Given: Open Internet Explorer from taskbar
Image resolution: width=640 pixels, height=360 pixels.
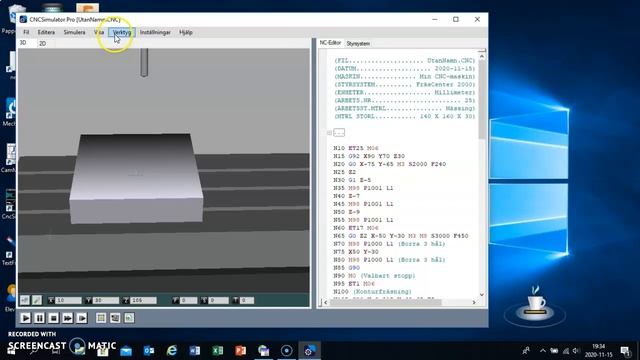Looking at the screenshot, I should [171, 351].
